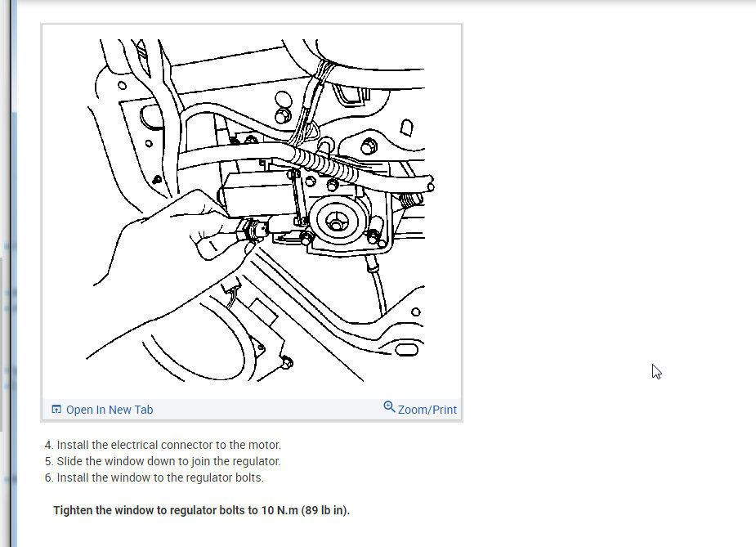This screenshot has height=547, width=756.
Task: Click the ribbed wiring harness conduit in diagram
Action: (323, 163)
